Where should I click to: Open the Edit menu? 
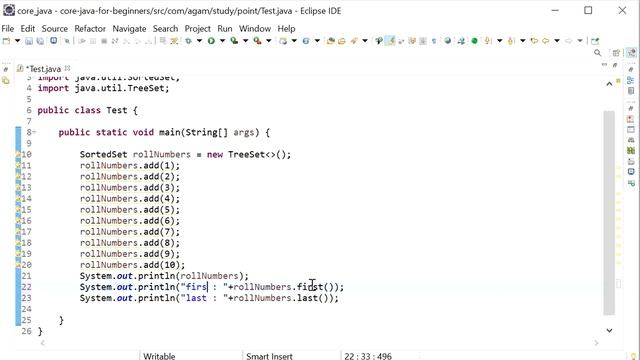[x=28, y=29]
